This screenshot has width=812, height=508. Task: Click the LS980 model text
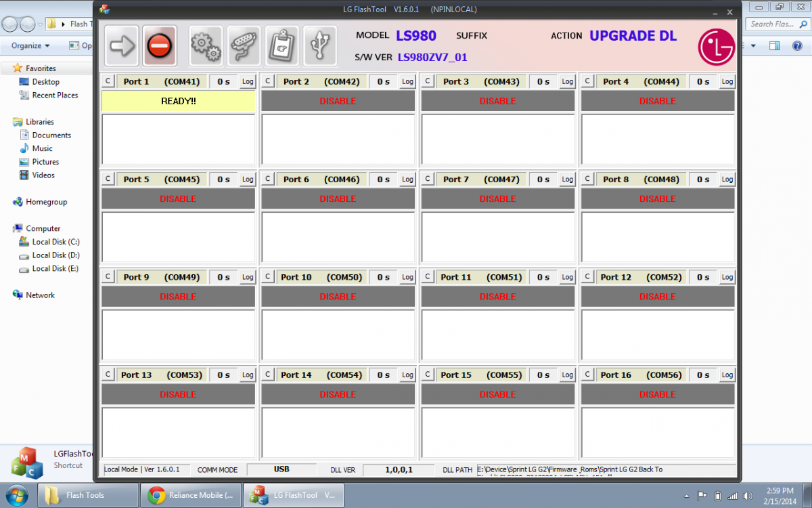click(416, 36)
